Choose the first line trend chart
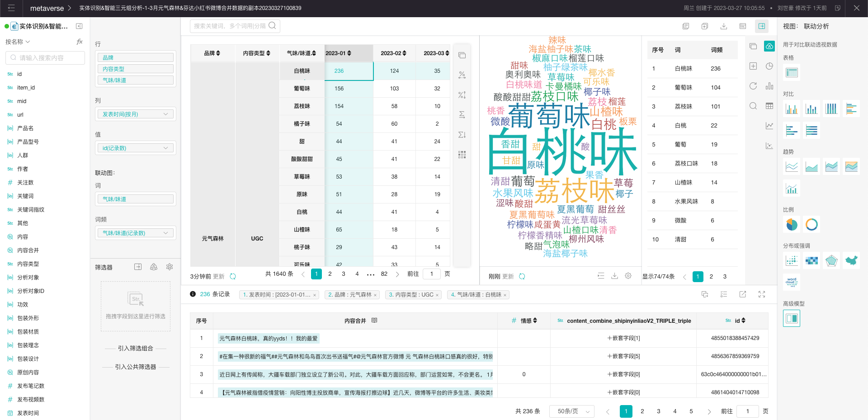868x420 pixels. pyautogui.click(x=792, y=166)
